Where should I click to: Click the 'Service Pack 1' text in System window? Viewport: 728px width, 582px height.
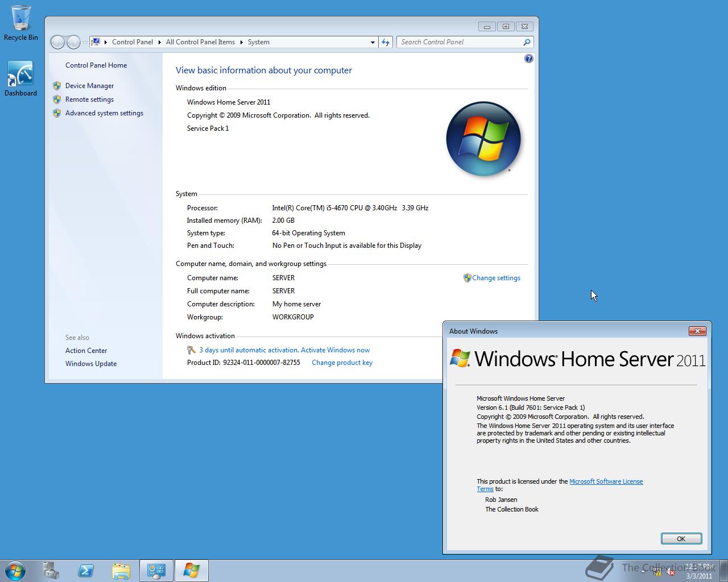point(208,128)
